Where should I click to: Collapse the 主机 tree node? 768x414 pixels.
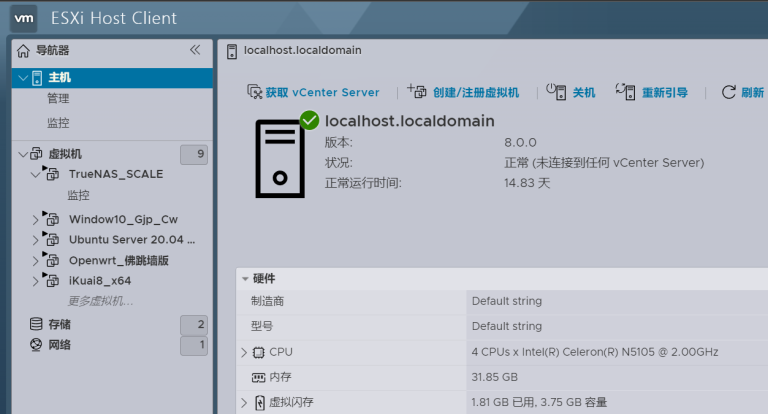(23, 78)
